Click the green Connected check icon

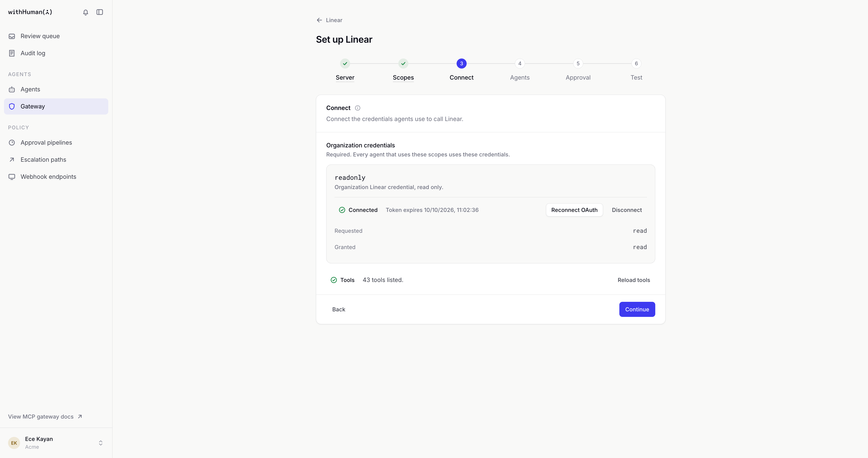tap(342, 210)
